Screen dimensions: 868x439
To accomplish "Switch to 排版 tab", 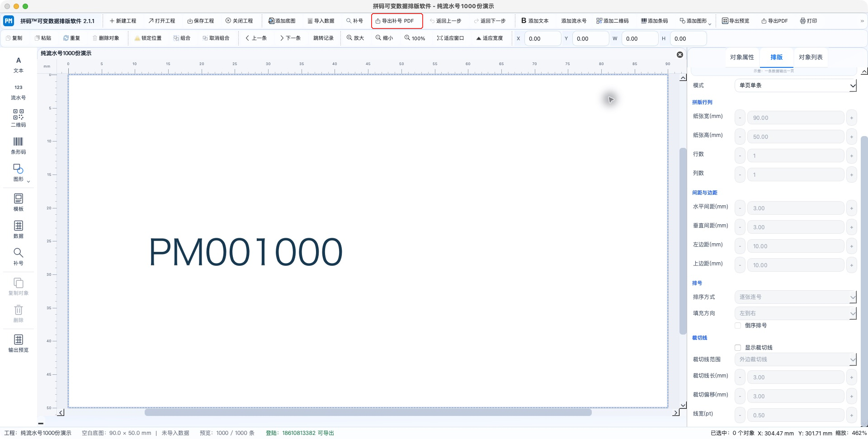I will click(x=776, y=57).
